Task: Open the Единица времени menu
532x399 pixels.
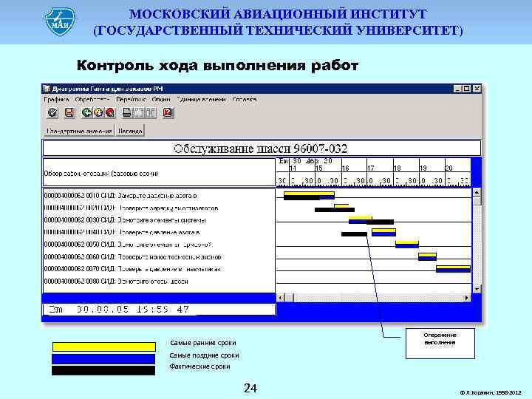Action: tap(201, 100)
